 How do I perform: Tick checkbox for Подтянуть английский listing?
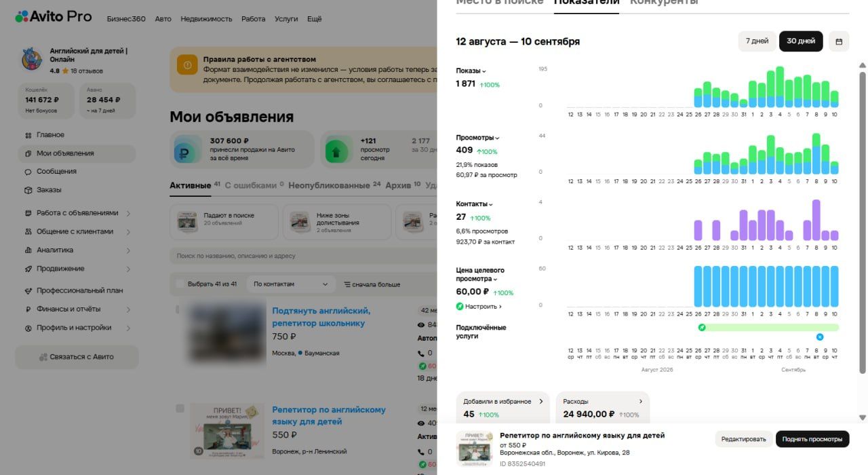click(178, 309)
